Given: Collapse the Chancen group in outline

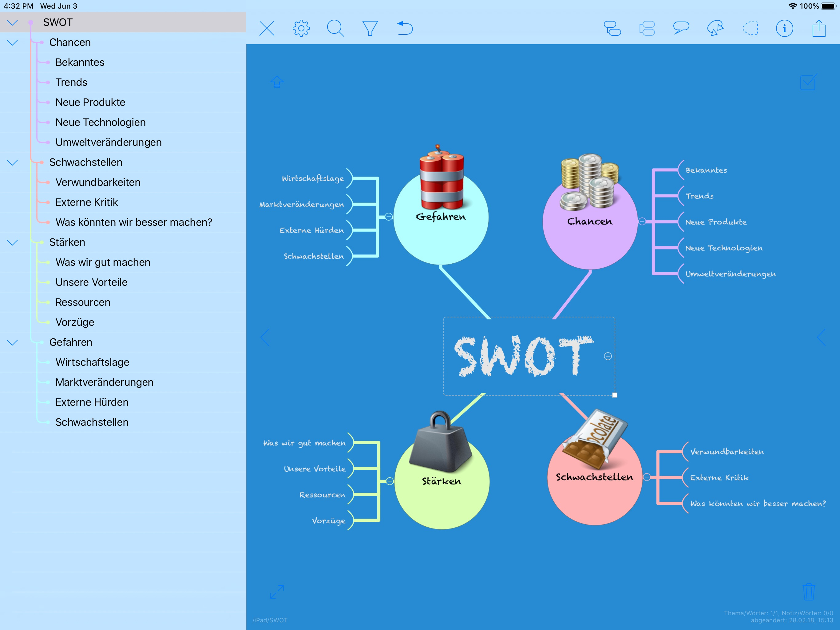Looking at the screenshot, I should (x=13, y=42).
